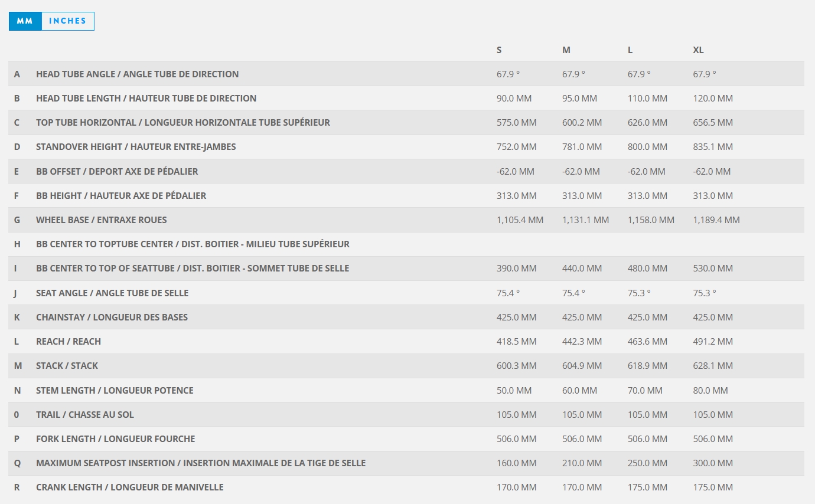Click the Seat Angle row label
The height and width of the screenshot is (504, 815).
tap(112, 293)
